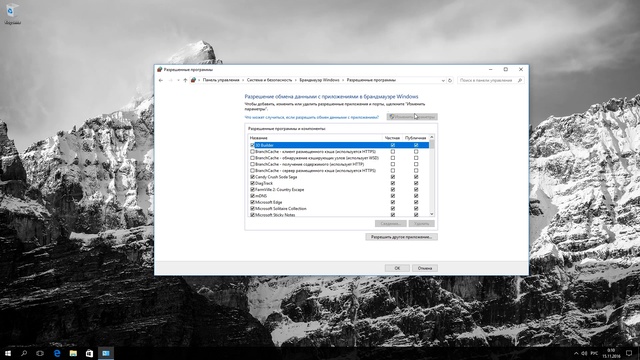Enable BranchCache WSD discovery public checkbox
Image resolution: width=640 pixels, height=360 pixels.
pos(416,158)
